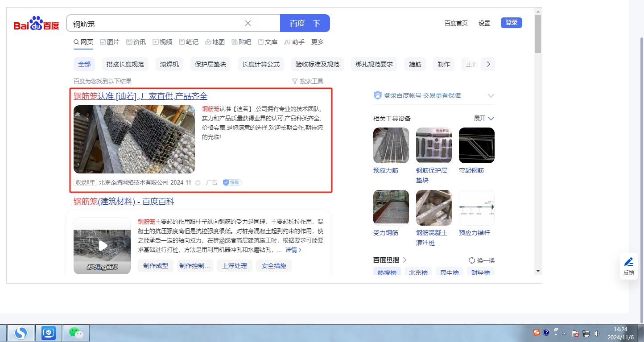Refresh hot searches with 换一换
Viewport: 644px width, 342px height.
click(x=482, y=260)
